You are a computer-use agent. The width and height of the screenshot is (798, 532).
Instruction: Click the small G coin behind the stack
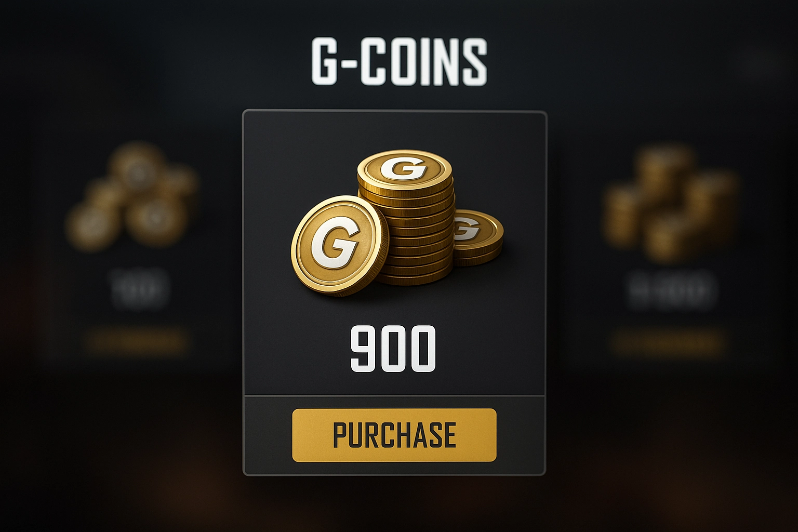pyautogui.click(x=477, y=236)
